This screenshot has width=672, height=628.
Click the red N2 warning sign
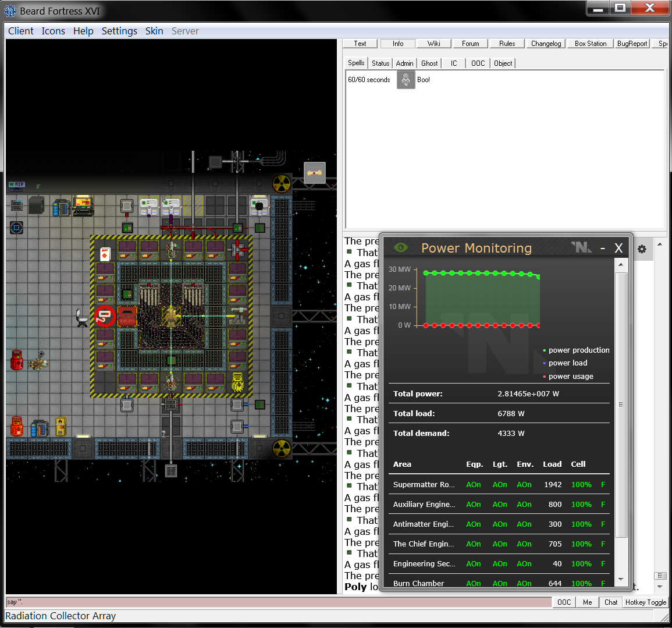coord(105,317)
